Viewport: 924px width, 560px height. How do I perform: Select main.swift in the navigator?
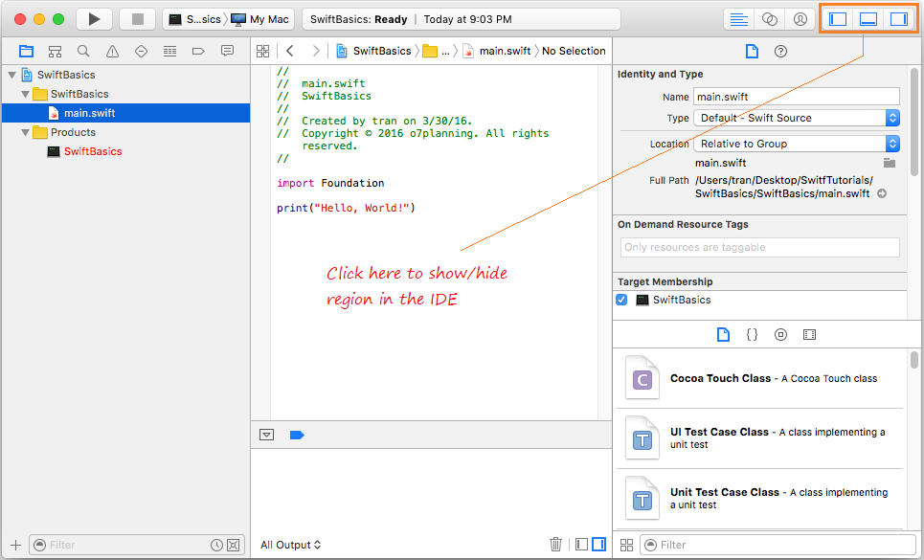(x=126, y=113)
